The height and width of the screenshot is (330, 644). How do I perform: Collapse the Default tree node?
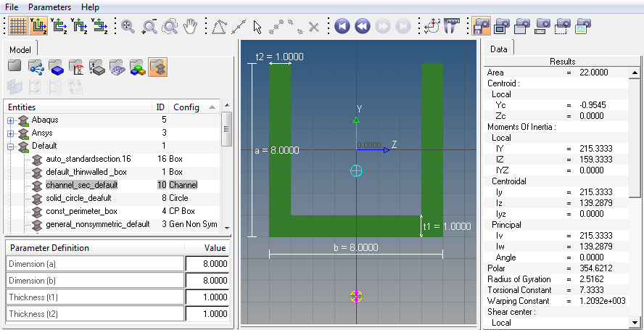click(x=11, y=147)
